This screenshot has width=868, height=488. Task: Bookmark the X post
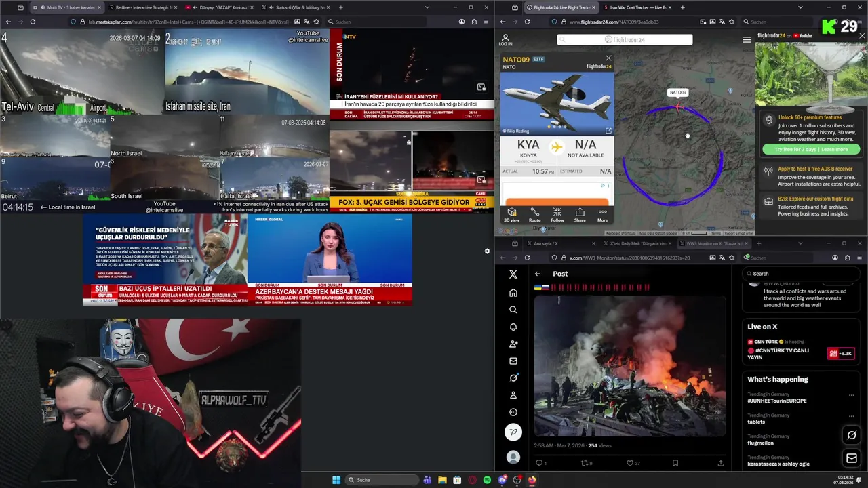pos(675,463)
